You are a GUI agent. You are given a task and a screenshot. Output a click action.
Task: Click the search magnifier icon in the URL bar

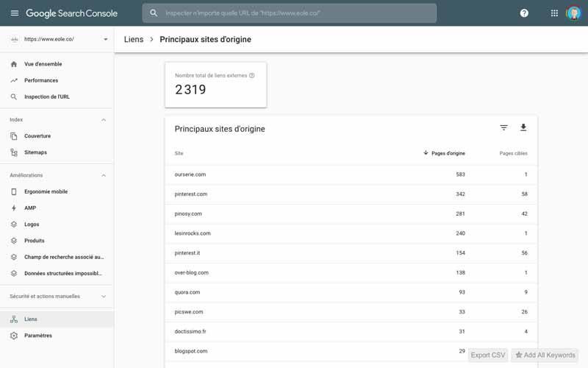(x=154, y=13)
